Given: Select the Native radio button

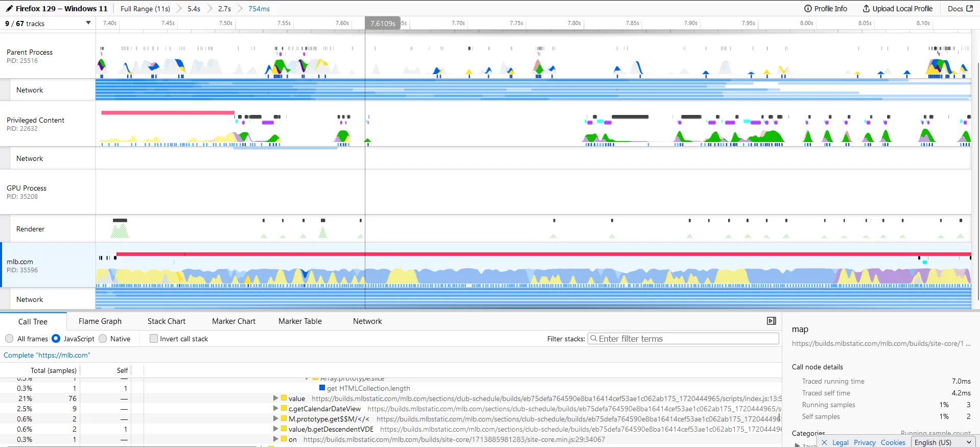Looking at the screenshot, I should click(x=103, y=339).
